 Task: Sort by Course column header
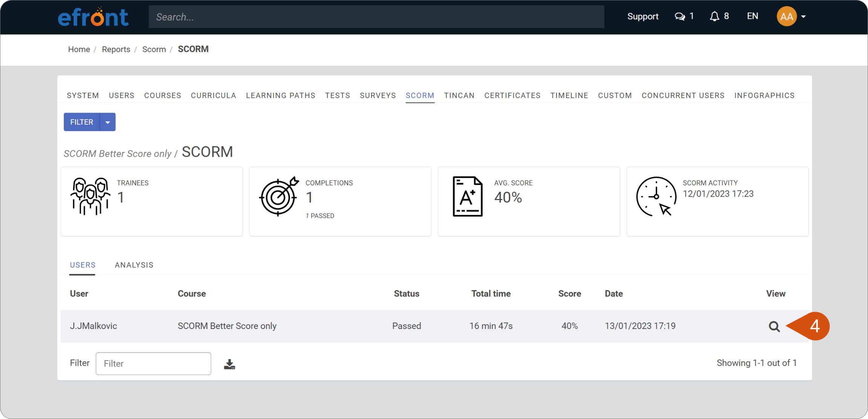pyautogui.click(x=192, y=294)
